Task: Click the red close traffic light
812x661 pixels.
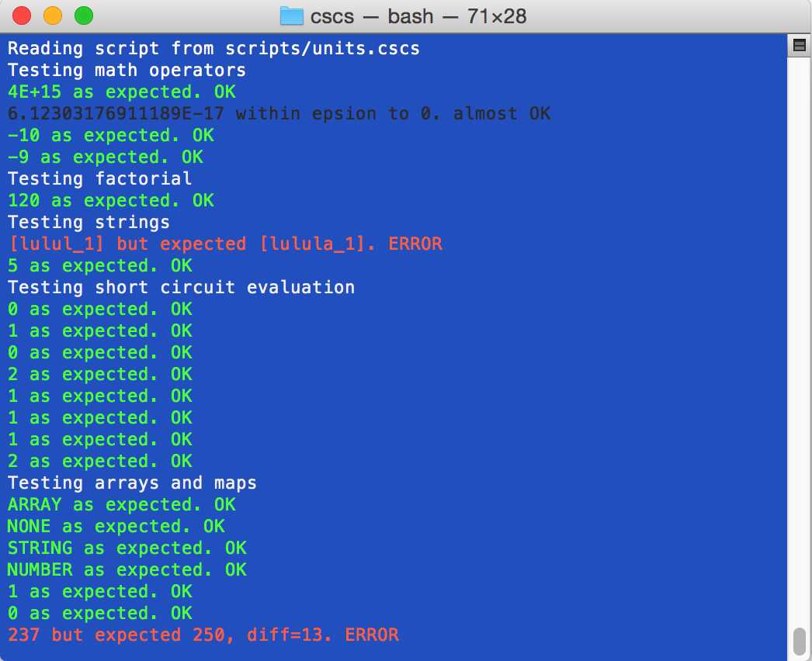Action: tap(20, 16)
